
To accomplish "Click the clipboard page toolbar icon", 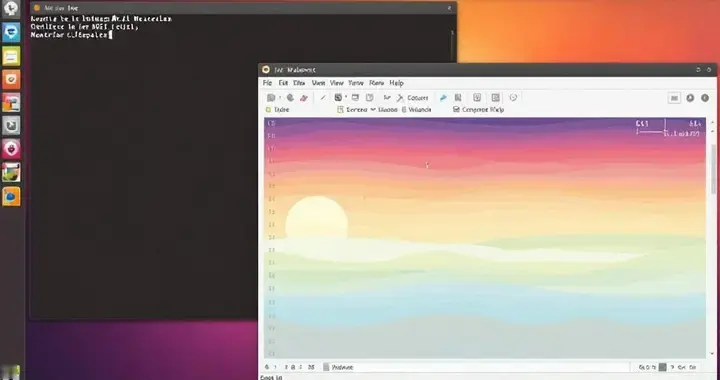I will pos(370,97).
